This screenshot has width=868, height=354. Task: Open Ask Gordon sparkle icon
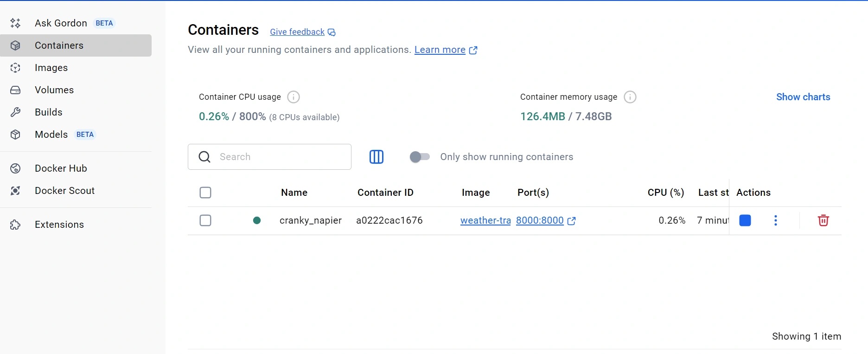15,23
